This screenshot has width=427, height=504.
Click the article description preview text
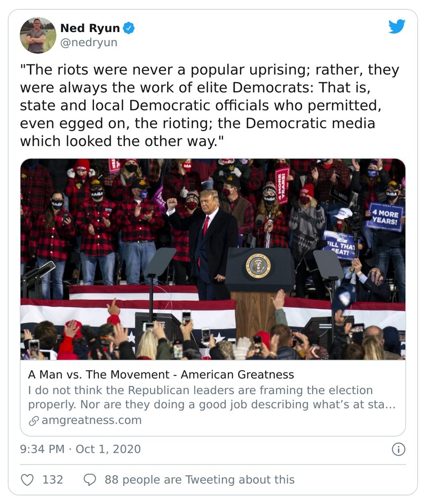point(211,397)
